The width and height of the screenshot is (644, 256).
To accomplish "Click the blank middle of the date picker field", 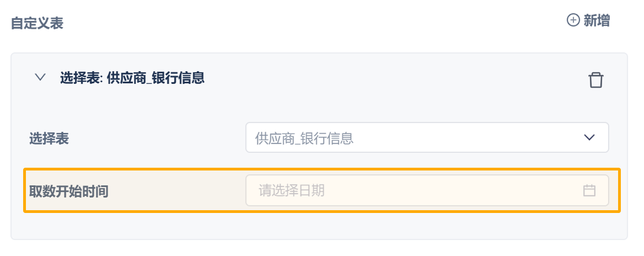I will pyautogui.click(x=441, y=191).
